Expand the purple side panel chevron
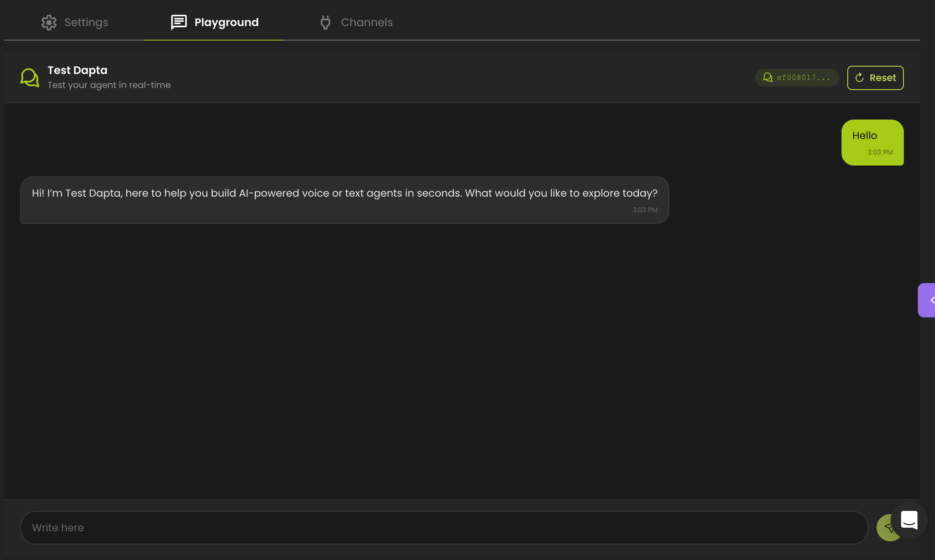The image size is (935, 560). click(930, 300)
